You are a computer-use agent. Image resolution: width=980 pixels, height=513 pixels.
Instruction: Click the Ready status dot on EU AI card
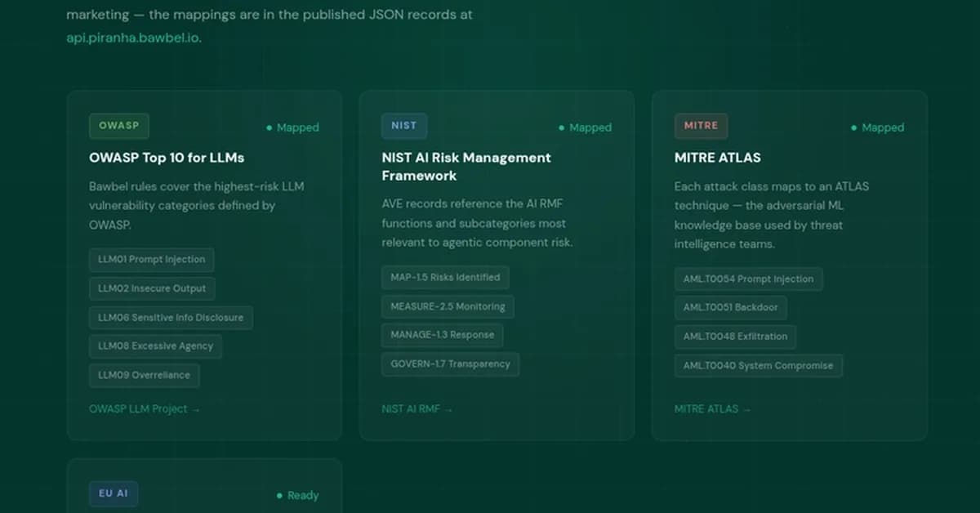point(280,495)
